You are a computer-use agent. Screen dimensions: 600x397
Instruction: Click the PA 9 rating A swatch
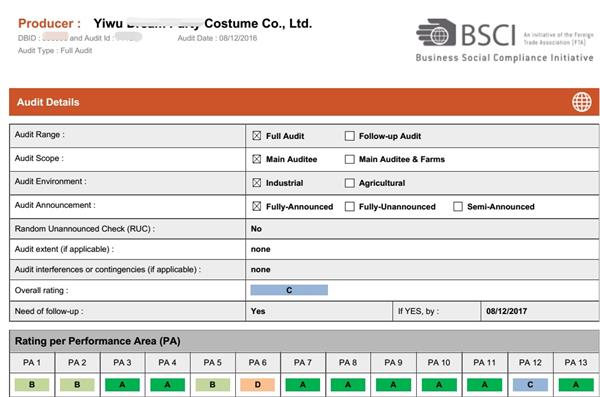(393, 385)
